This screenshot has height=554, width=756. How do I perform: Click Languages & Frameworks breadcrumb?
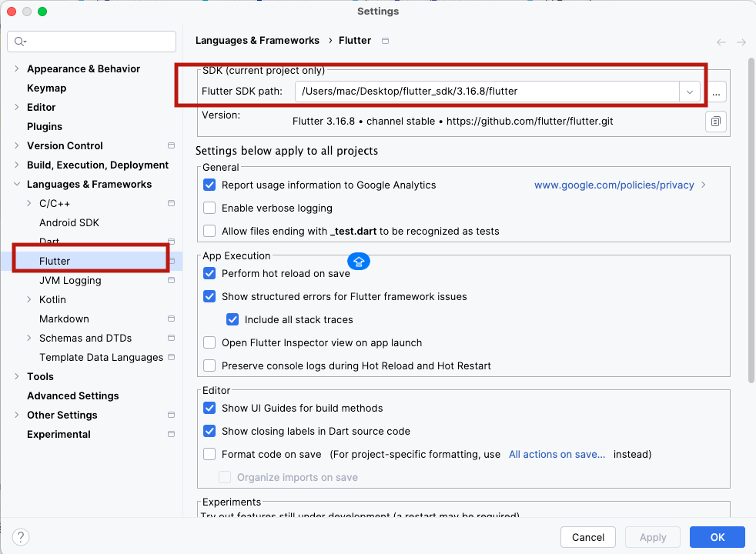pyautogui.click(x=257, y=41)
